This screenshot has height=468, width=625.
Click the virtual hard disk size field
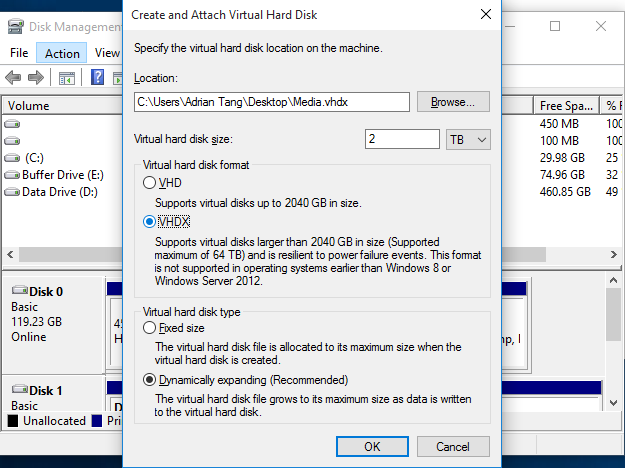click(x=402, y=139)
